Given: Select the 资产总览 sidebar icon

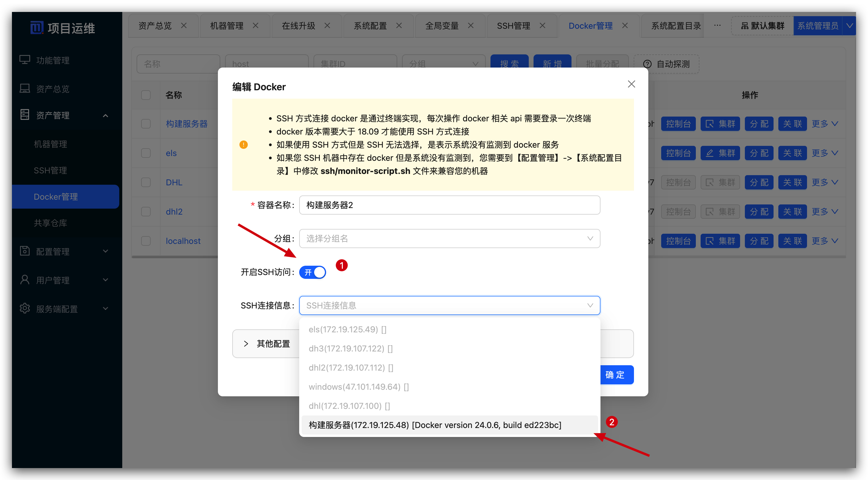Looking at the screenshot, I should coord(25,88).
